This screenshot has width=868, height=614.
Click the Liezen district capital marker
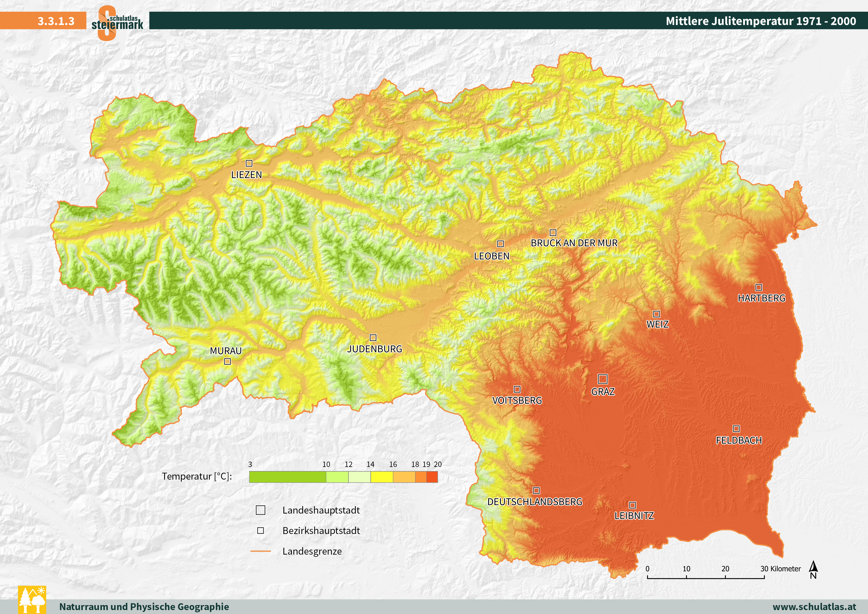tap(249, 163)
